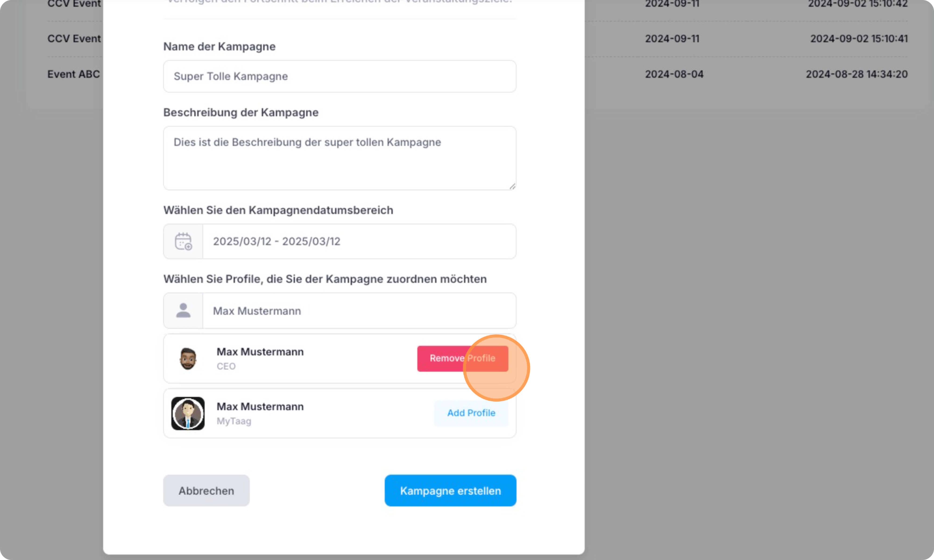Click the calendar icon in date range field
The width and height of the screenshot is (934, 560).
point(183,241)
